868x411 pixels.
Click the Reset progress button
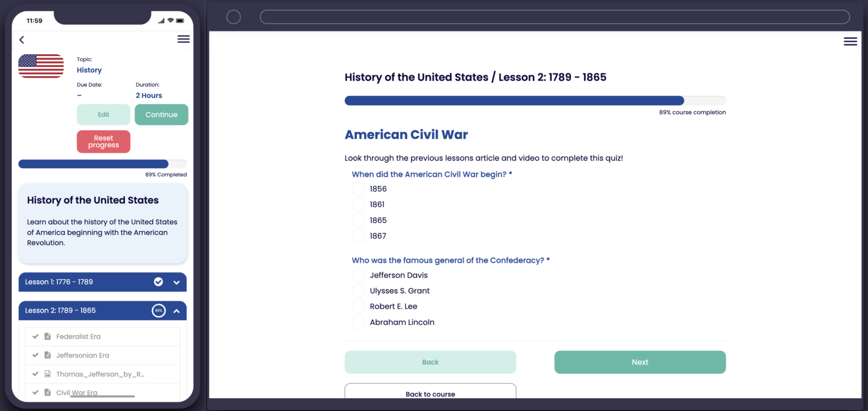tap(103, 142)
